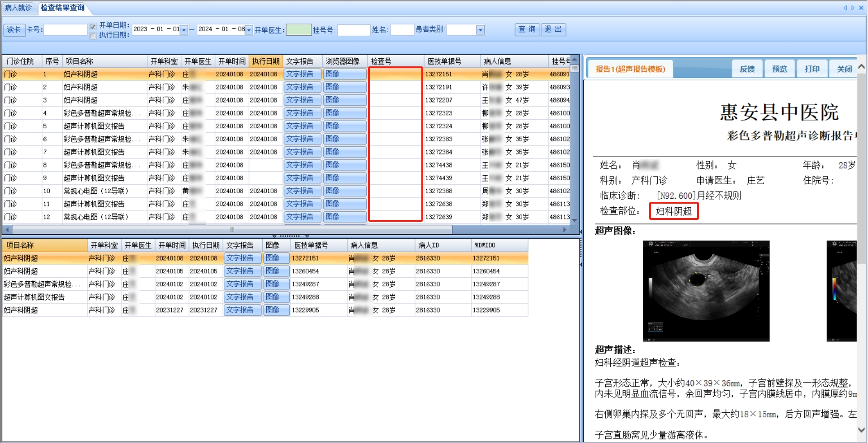Focus the 挂号号 input field
Viewport: 868px width, 443px height.
[x=354, y=30]
